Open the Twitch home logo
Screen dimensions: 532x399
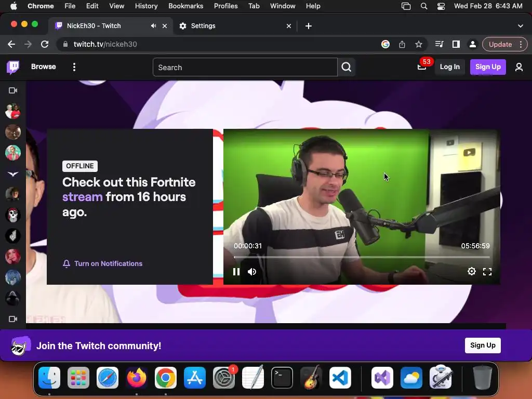pyautogui.click(x=13, y=67)
